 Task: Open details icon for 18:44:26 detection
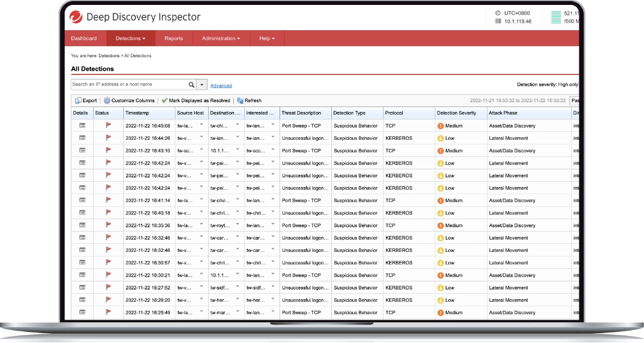click(x=82, y=138)
